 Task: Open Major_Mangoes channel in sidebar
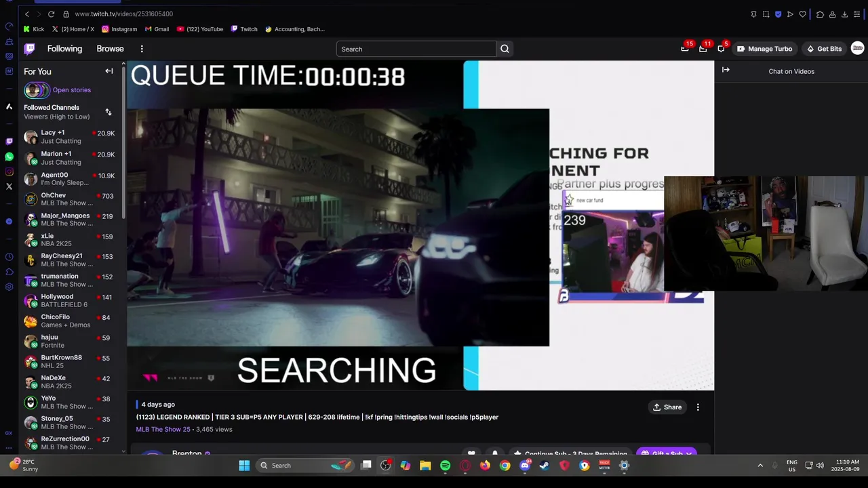(70, 220)
